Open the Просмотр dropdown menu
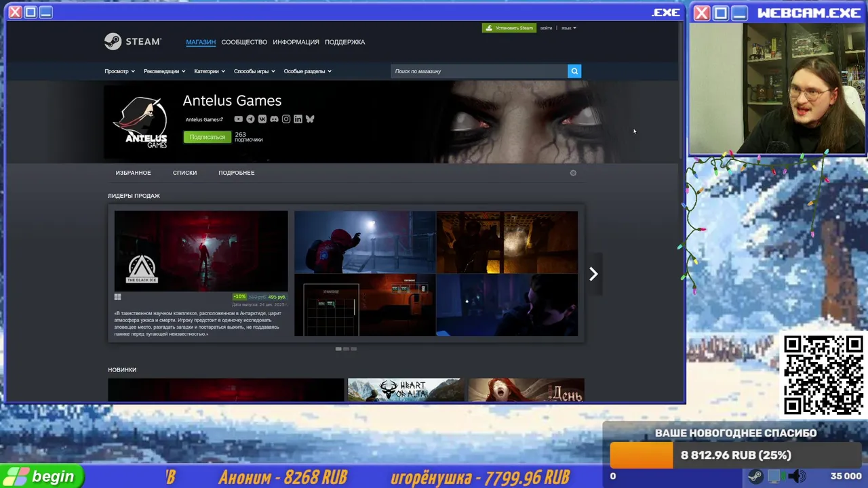 pyautogui.click(x=119, y=71)
